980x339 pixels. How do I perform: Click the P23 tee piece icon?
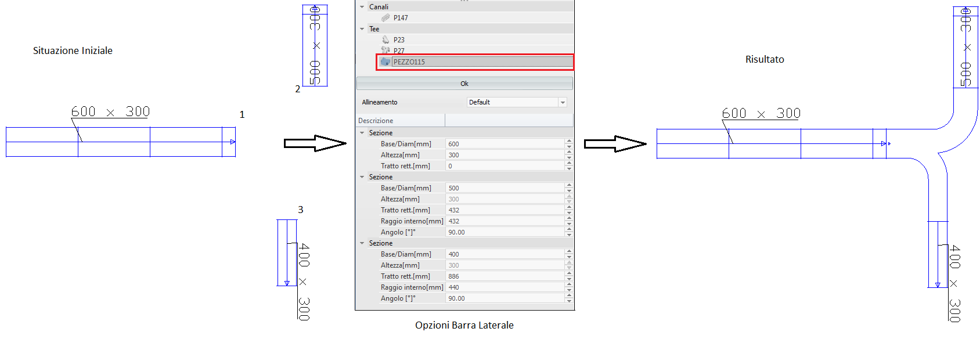(x=385, y=39)
